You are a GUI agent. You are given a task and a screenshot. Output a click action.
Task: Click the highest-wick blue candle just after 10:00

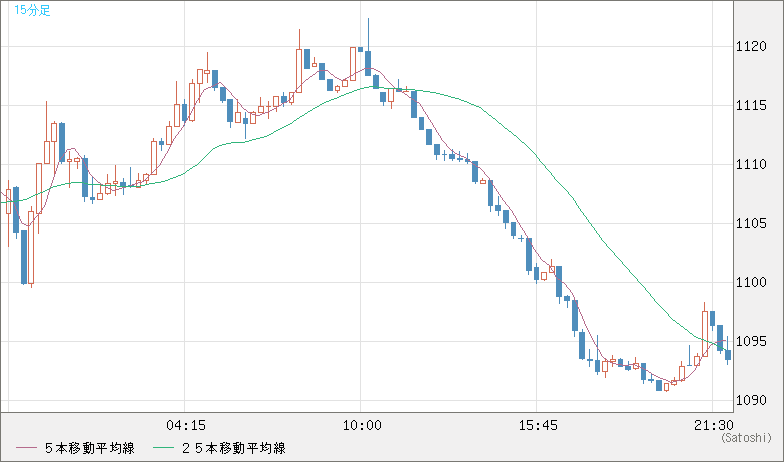click(x=368, y=47)
